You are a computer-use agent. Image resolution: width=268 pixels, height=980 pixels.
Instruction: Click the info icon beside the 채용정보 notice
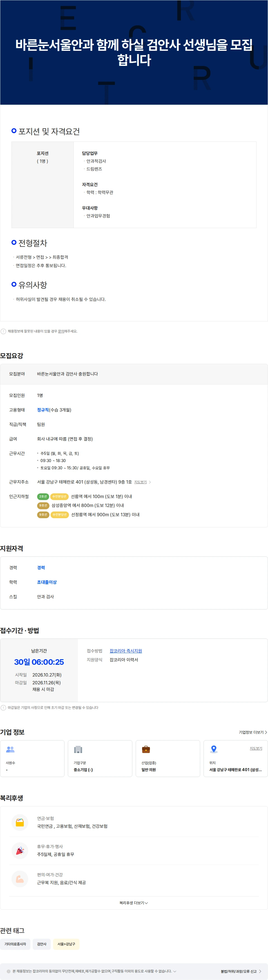(x=3, y=331)
